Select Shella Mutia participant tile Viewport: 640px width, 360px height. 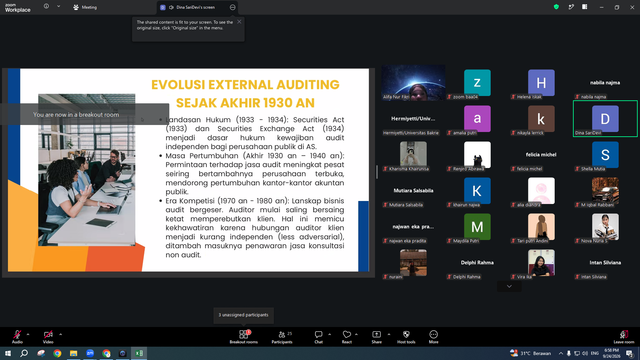coord(605,155)
